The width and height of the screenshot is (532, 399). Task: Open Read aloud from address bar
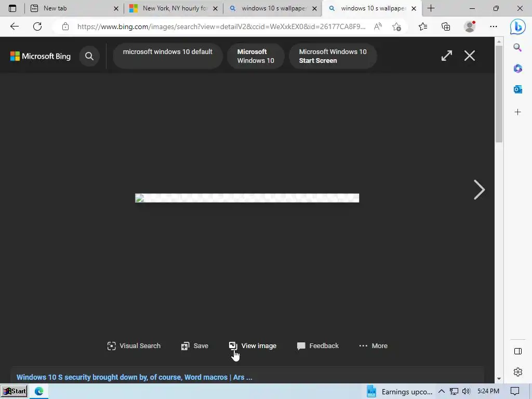(378, 26)
